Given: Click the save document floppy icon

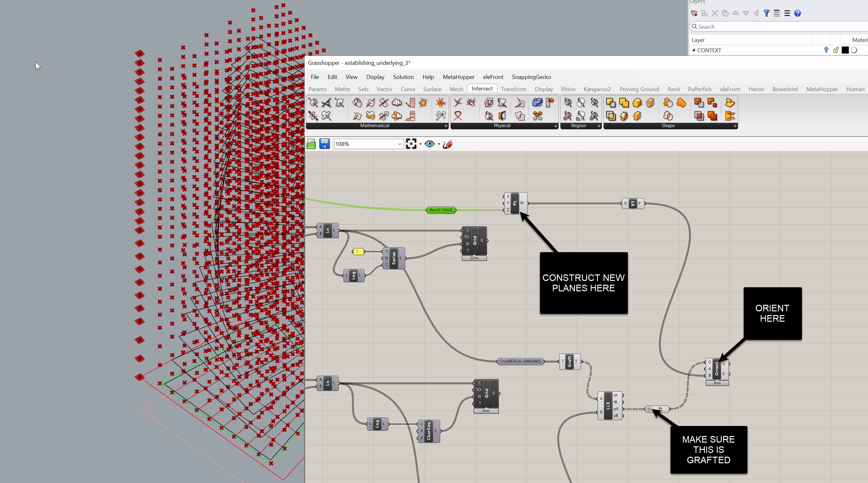Looking at the screenshot, I should (324, 144).
